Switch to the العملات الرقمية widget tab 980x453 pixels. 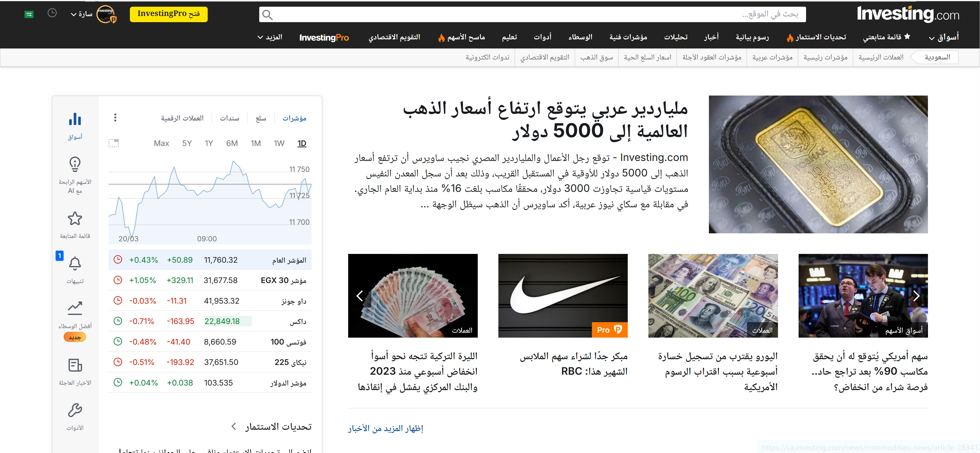point(182,118)
